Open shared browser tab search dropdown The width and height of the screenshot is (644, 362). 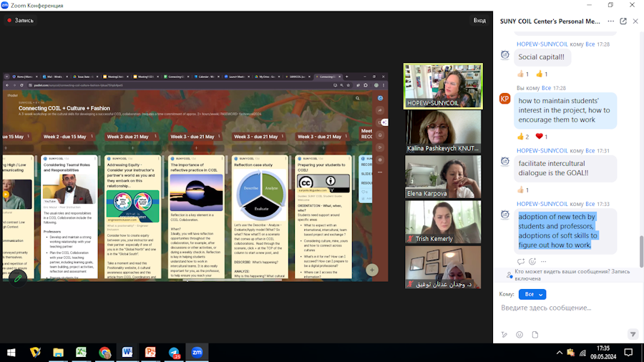(6, 77)
